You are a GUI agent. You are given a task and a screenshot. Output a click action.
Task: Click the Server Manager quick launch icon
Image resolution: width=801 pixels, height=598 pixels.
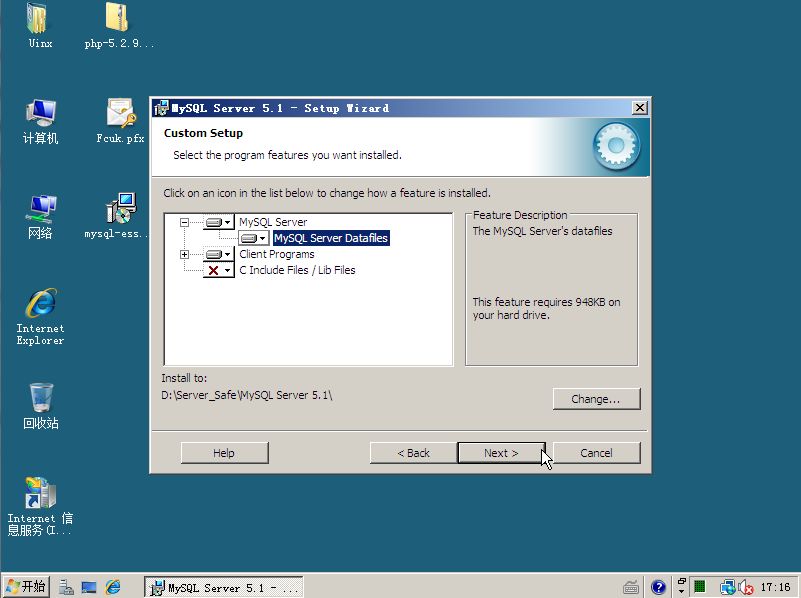(66, 587)
